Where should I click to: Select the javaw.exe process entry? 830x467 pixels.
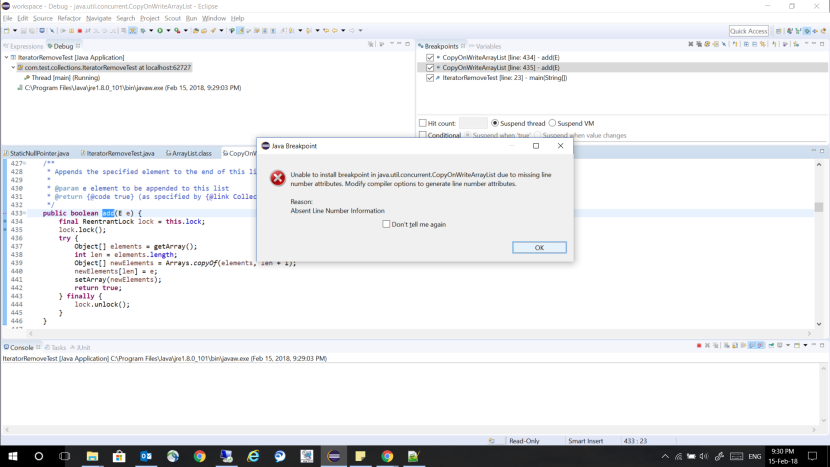pyautogui.click(x=130, y=87)
